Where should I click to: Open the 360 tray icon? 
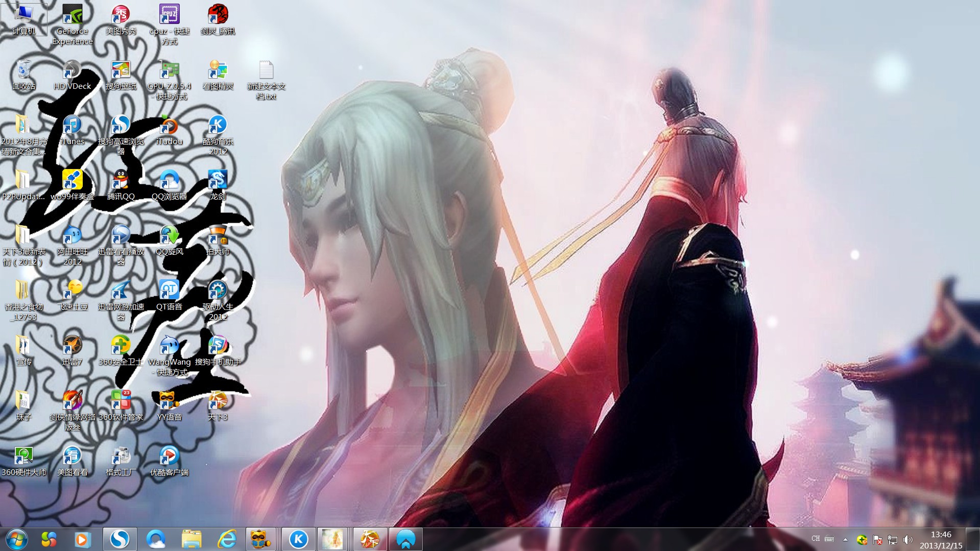pos(862,539)
